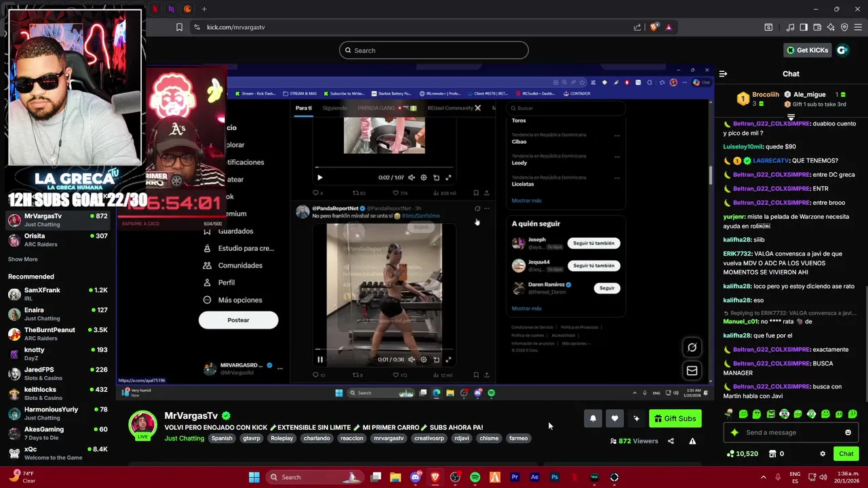Screen dimensions: 868x488
Task: Open the Brave hamburger main menu
Action: pyautogui.click(x=858, y=27)
